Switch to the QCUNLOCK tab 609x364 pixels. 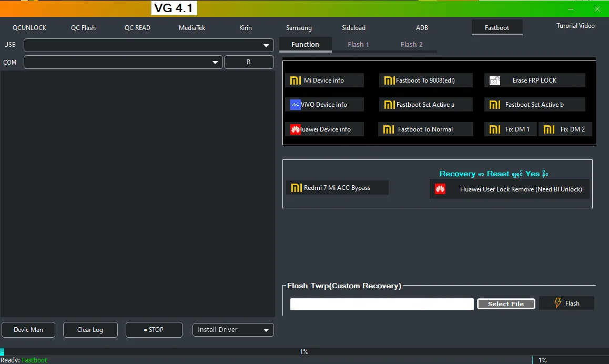(x=29, y=27)
